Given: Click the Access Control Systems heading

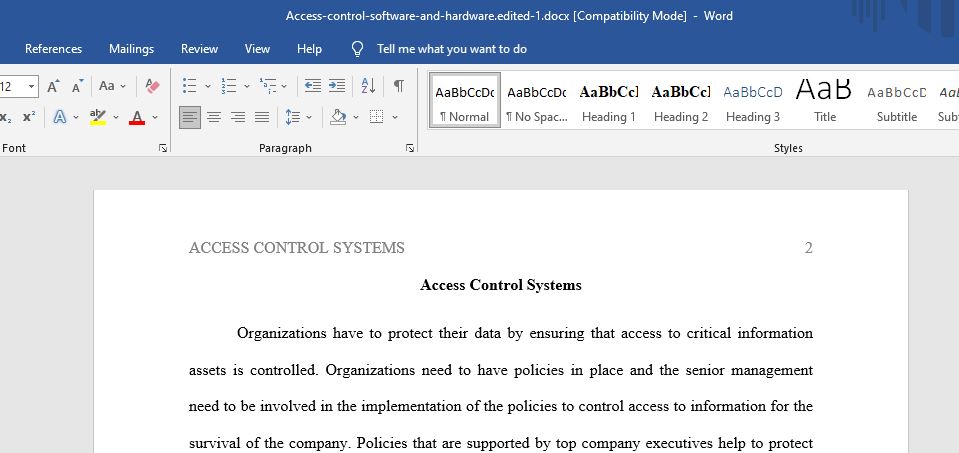Looking at the screenshot, I should click(x=501, y=285).
